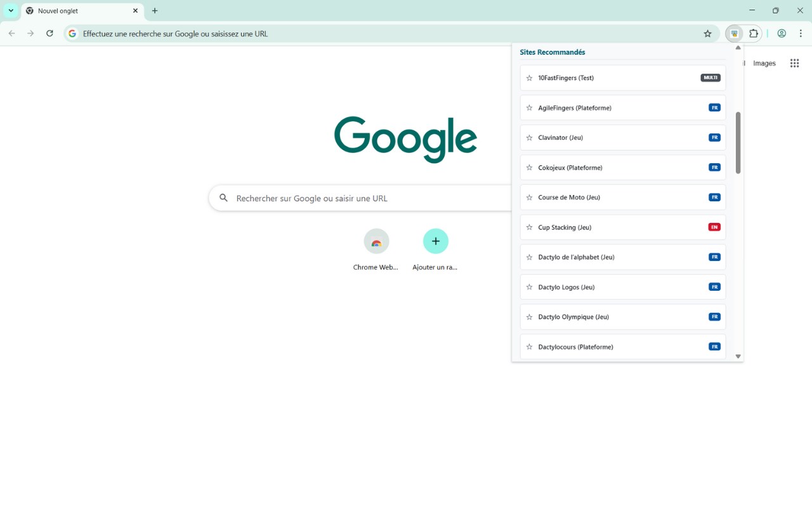
Task: Bookmark this tab with the star icon
Action: click(x=708, y=34)
